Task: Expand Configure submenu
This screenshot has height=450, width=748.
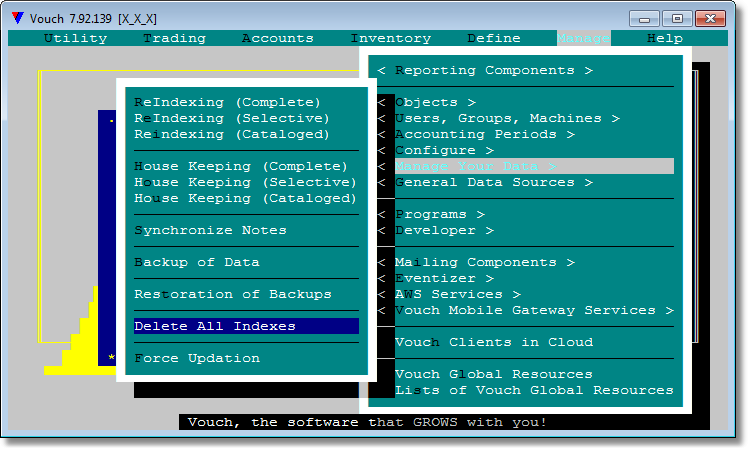Action: coord(436,151)
